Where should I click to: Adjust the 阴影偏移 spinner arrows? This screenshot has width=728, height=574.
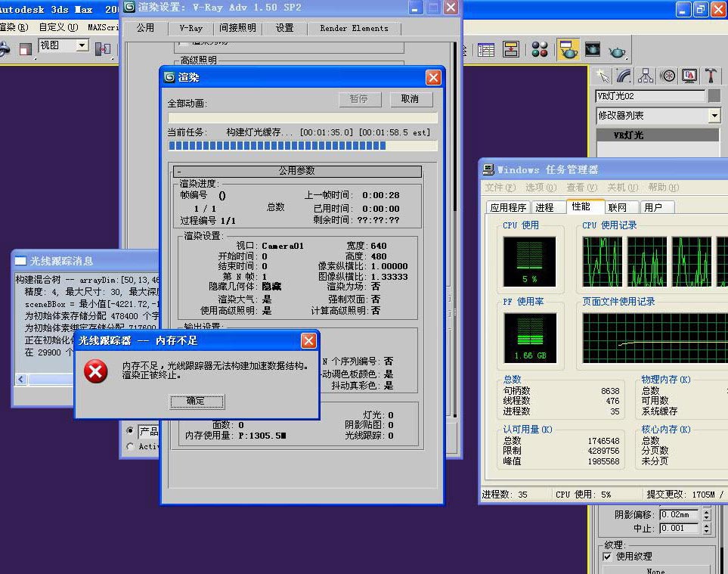[707, 514]
